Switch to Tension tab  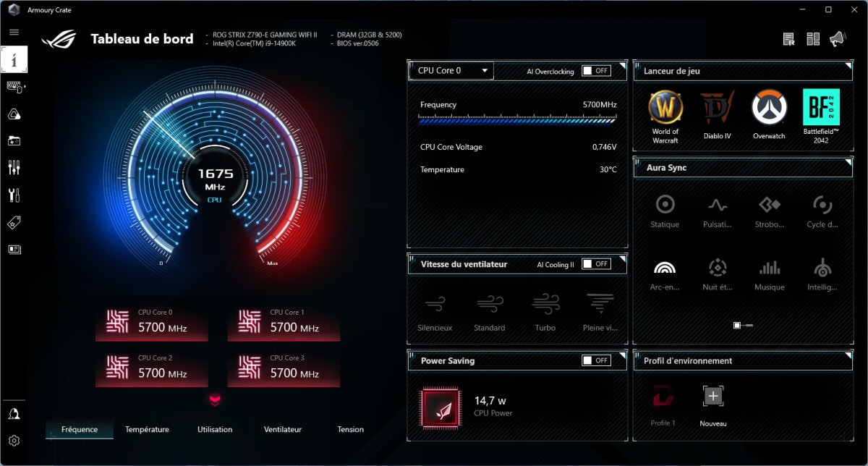click(351, 429)
